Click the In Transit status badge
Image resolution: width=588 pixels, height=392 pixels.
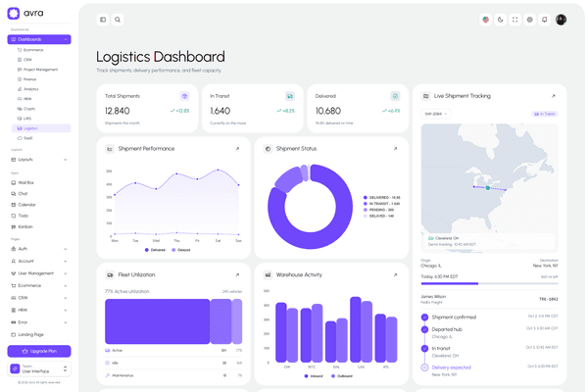coord(545,114)
